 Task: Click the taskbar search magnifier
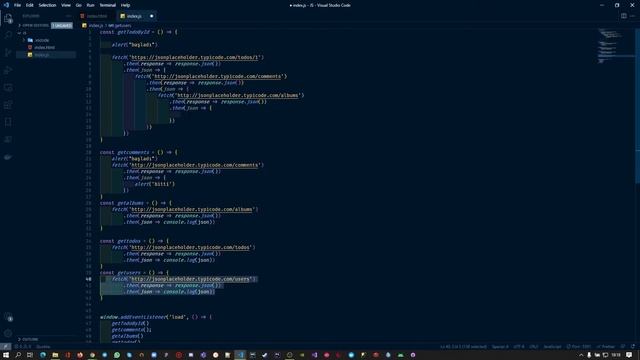tap(18, 355)
